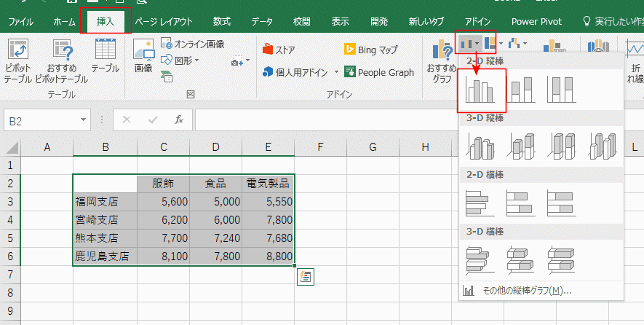Switch to the 表示 tab
644x325 pixels.
coord(340,22)
